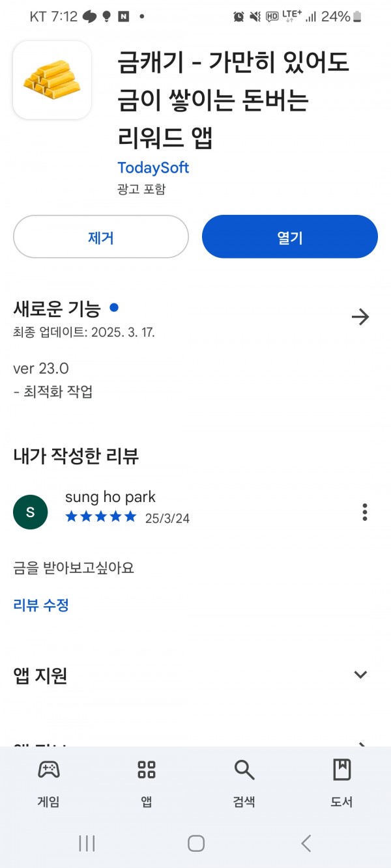Image resolution: width=391 pixels, height=868 pixels.
Task: Tap the 새로운 기능 heading
Action: (x=57, y=308)
